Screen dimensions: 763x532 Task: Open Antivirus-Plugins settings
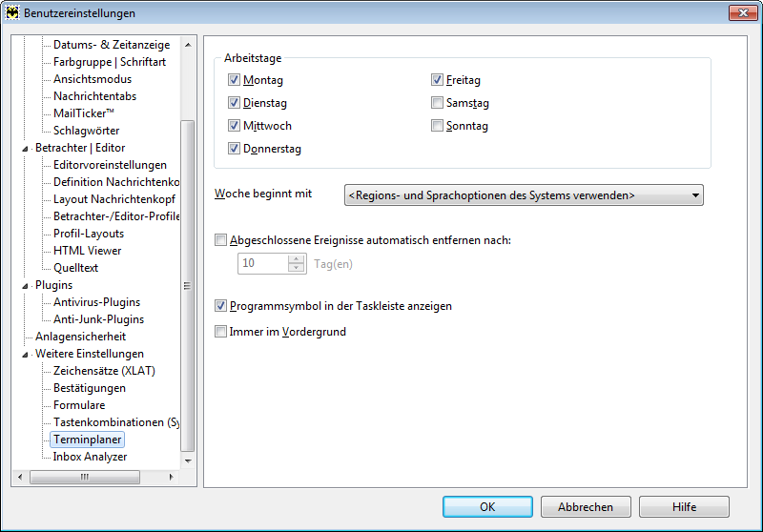pyautogui.click(x=97, y=302)
